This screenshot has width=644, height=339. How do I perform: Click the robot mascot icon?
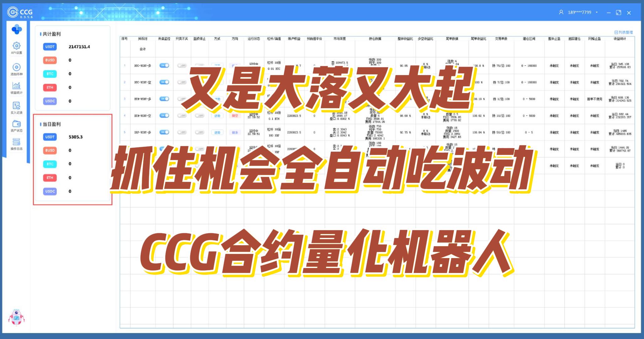point(16,317)
